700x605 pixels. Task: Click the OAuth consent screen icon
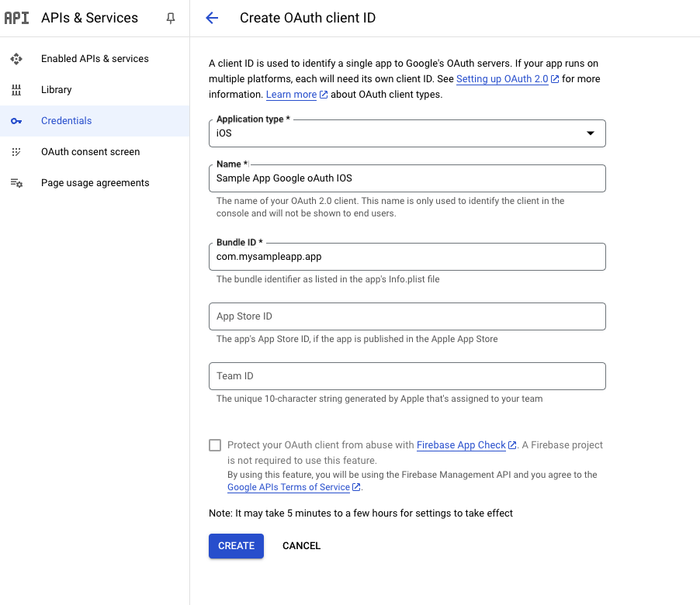click(16, 152)
